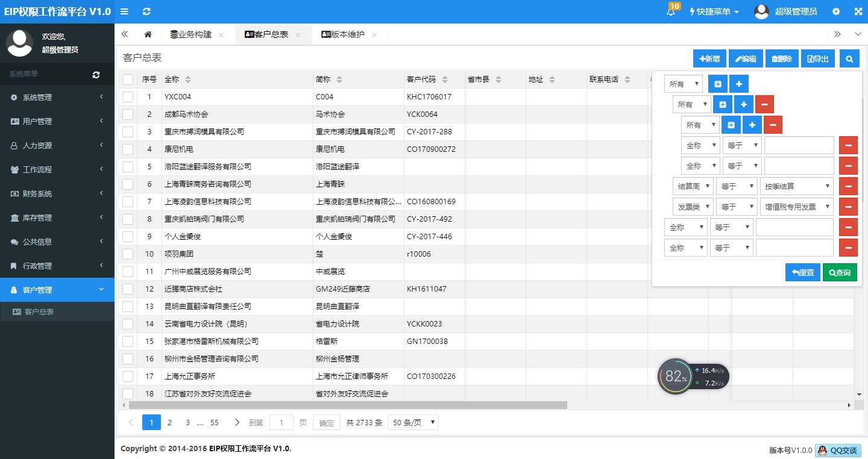868x459 pixels.
Task: Open the 快捷菜单 dropdown in top bar
Action: pos(714,11)
